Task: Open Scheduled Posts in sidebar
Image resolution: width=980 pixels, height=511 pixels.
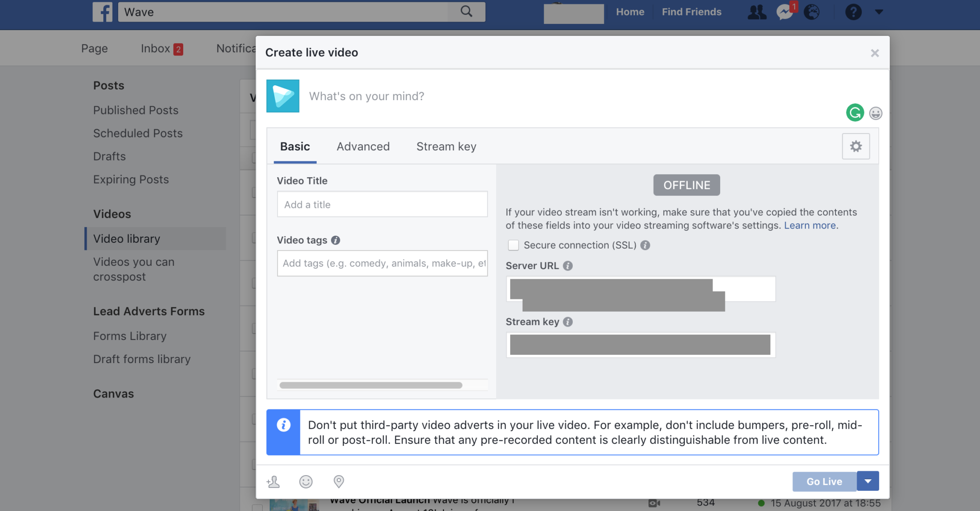Action: pos(138,133)
